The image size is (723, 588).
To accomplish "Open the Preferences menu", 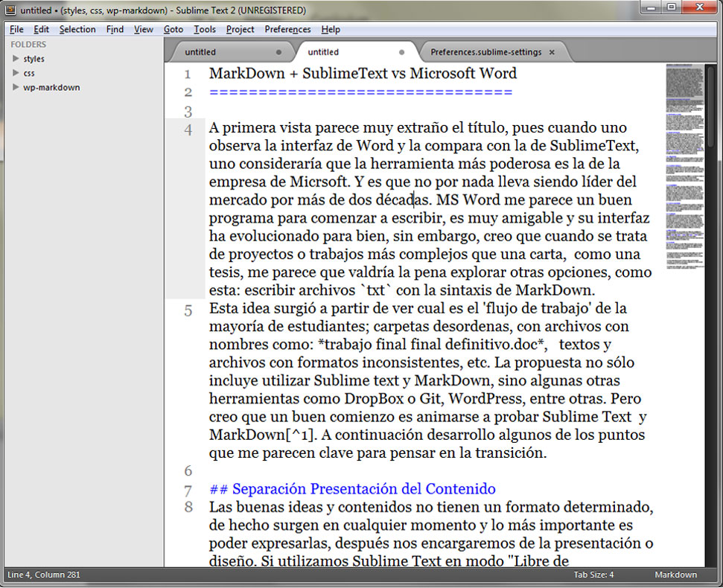I will 287,29.
